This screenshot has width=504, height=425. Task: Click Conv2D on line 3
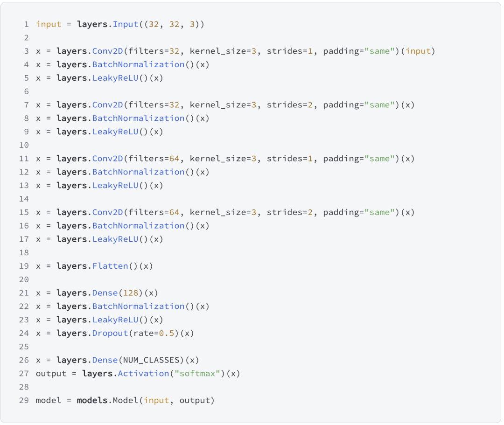click(107, 51)
